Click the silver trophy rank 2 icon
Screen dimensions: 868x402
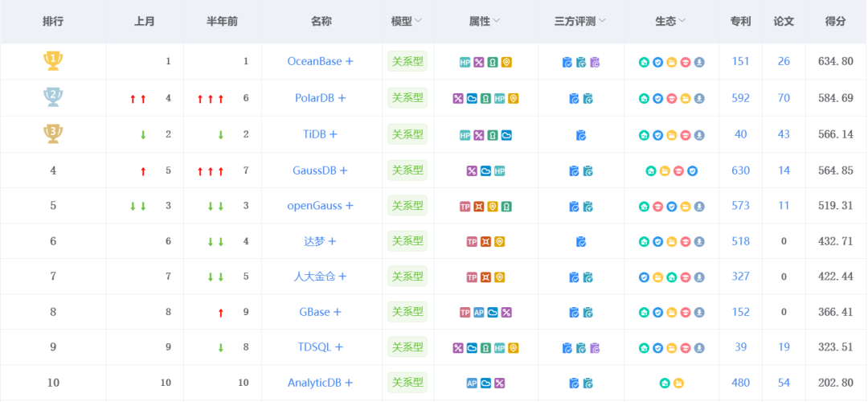coord(53,97)
